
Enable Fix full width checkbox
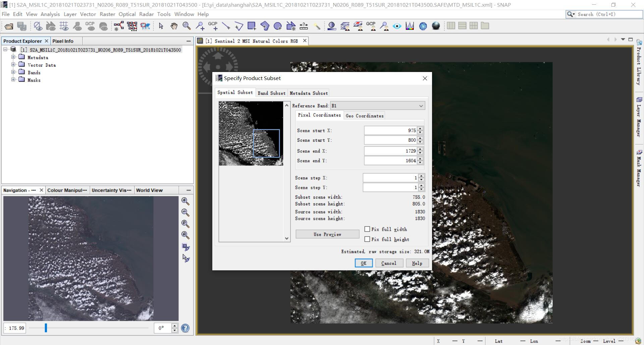(367, 229)
